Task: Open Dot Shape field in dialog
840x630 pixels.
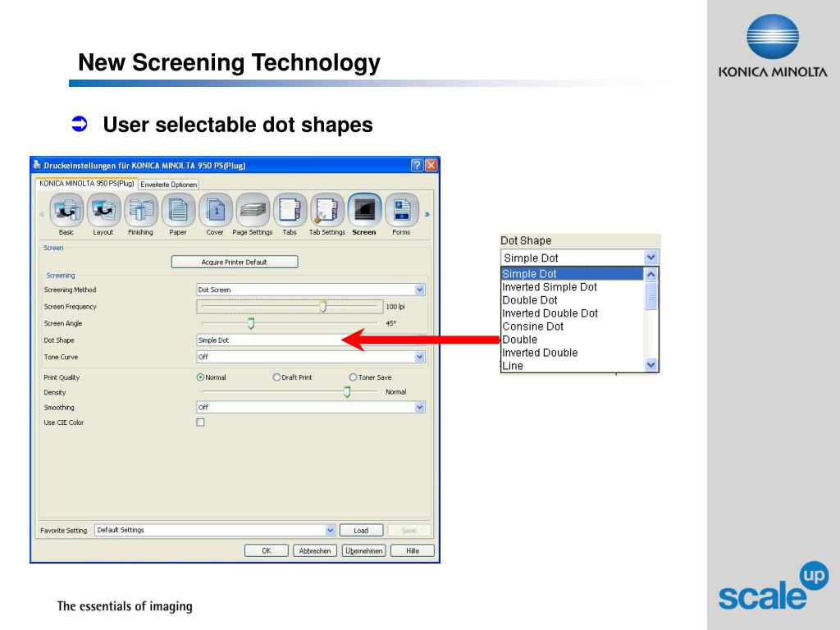Action: click(311, 340)
